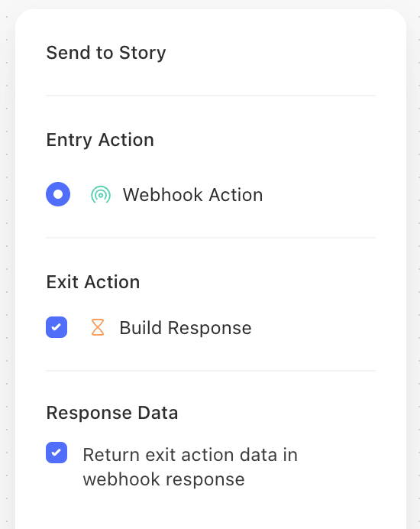420x529 pixels.
Task: Click the Entry Action section heading
Action: [x=100, y=140]
